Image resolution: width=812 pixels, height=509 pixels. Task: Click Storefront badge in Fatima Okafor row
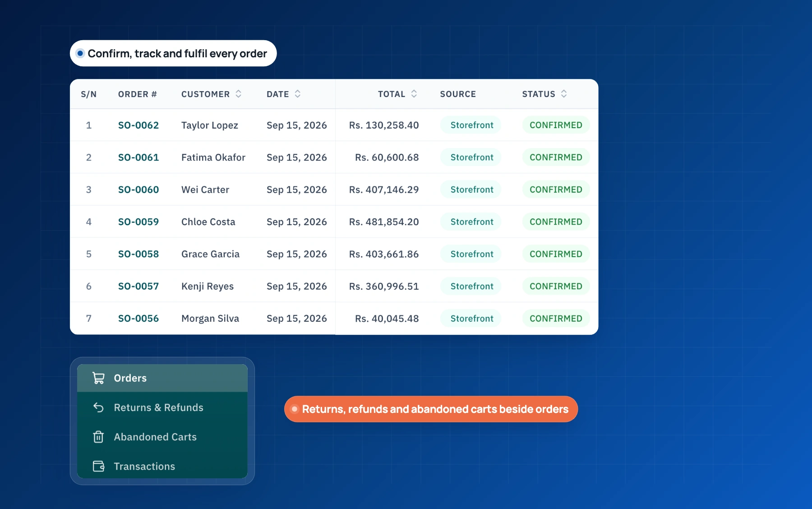click(471, 157)
